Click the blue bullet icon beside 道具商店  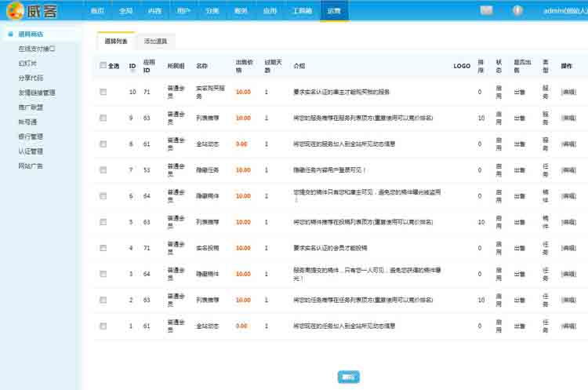click(10, 34)
